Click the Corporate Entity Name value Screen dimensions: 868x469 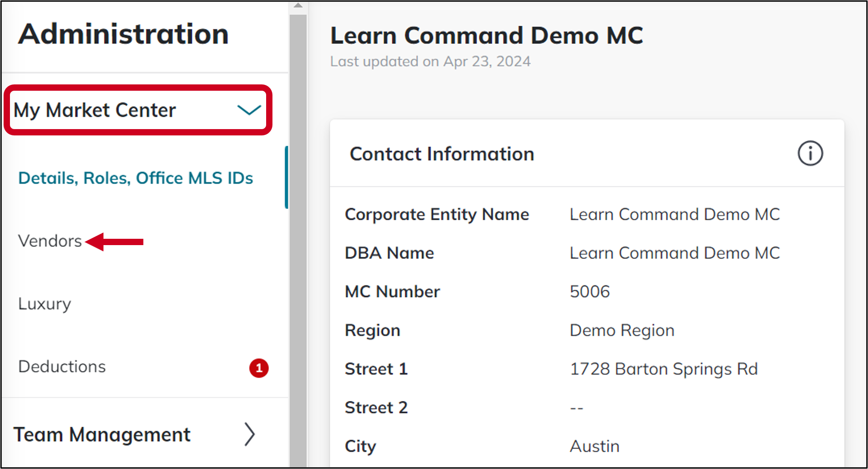tap(675, 214)
